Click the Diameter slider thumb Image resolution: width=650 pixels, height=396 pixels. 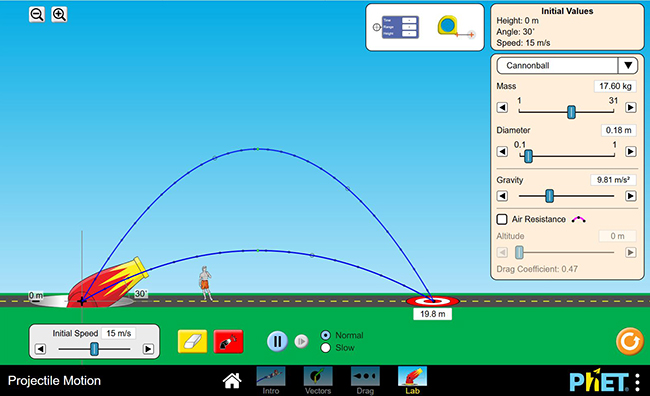(528, 156)
